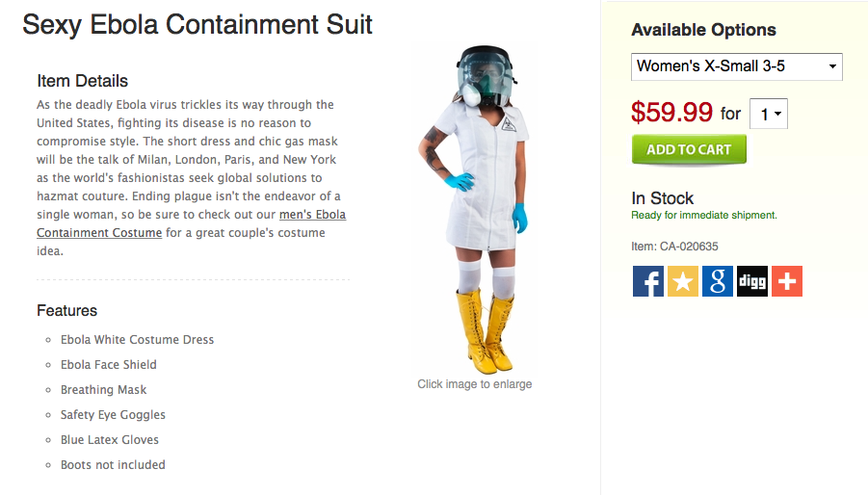
Task: Click the yellow star favorites icon
Action: 683,281
